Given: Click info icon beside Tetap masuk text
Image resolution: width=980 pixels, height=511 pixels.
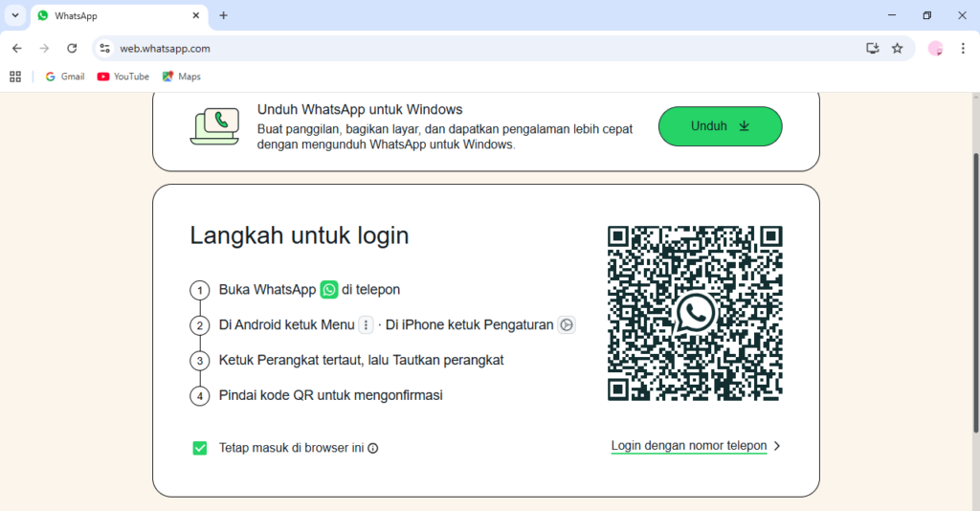Looking at the screenshot, I should 373,448.
